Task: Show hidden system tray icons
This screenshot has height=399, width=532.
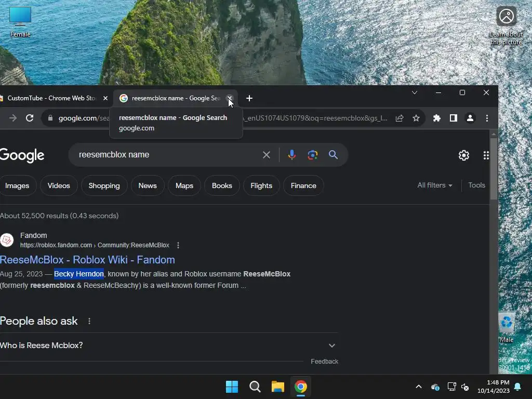Action: 419,387
